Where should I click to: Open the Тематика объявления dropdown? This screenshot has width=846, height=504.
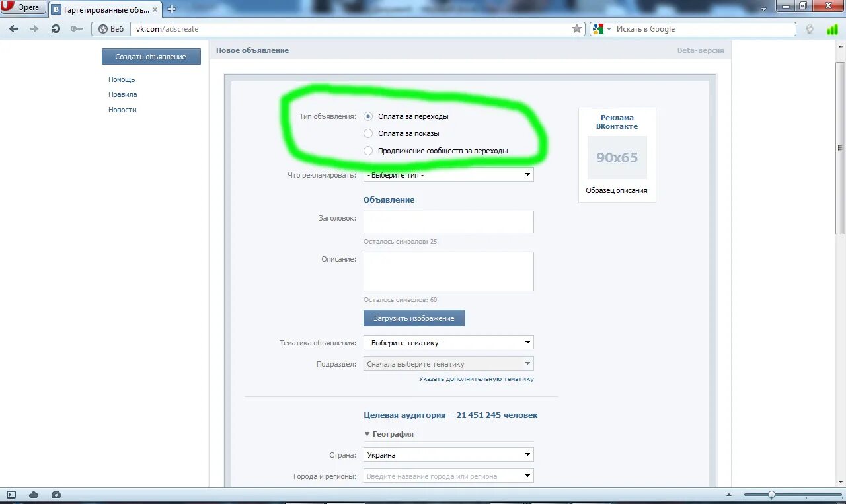pos(448,343)
